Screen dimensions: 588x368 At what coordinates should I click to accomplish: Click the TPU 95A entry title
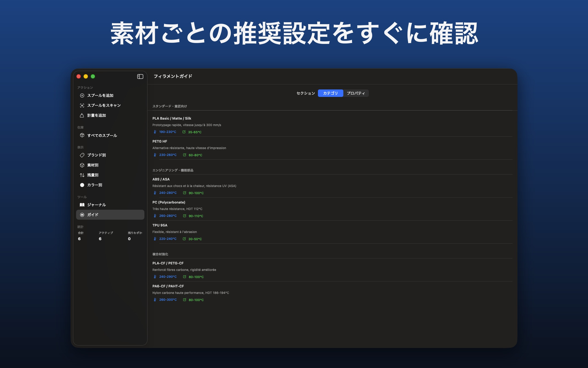tap(160, 225)
